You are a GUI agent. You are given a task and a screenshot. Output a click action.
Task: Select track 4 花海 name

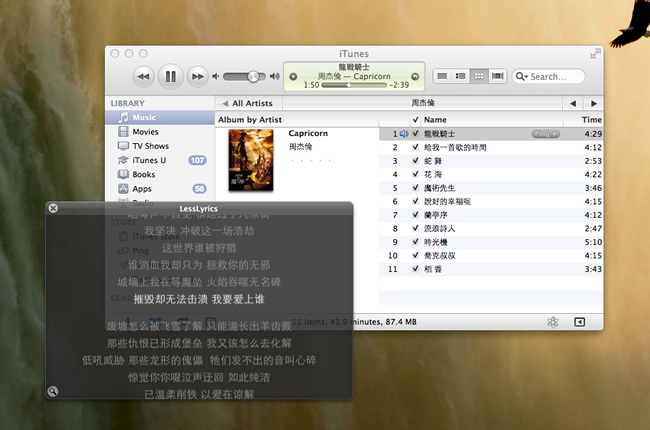point(433,175)
